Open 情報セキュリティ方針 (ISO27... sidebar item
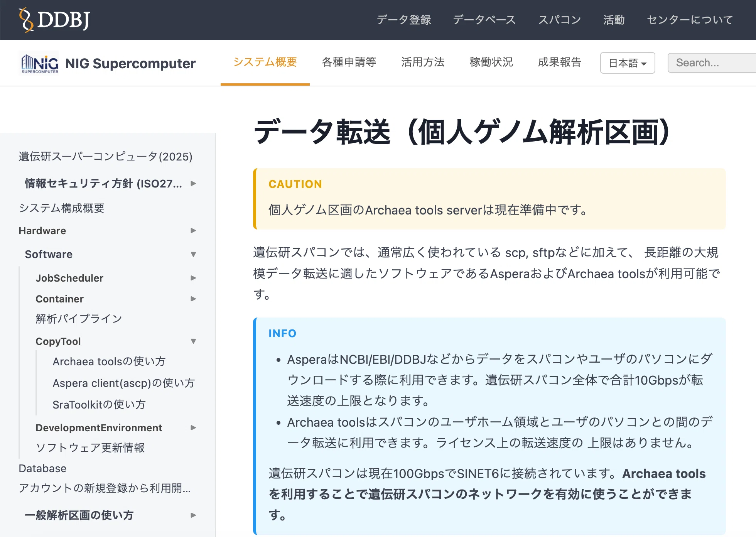The image size is (756, 537). [x=103, y=184]
